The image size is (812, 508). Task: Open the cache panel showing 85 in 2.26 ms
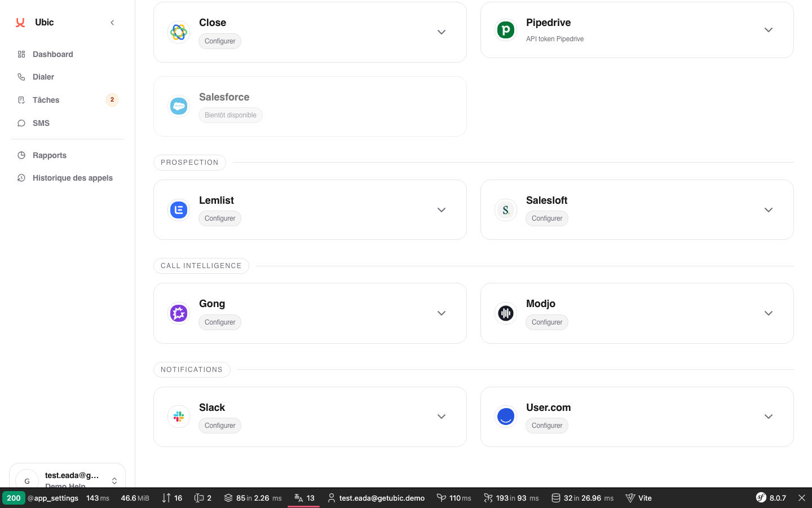pos(253,498)
